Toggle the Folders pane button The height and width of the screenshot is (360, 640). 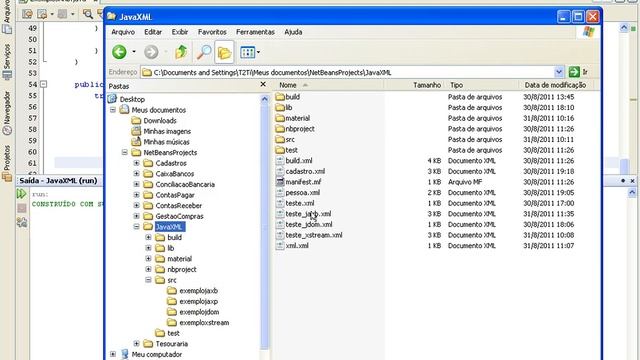coord(224,52)
